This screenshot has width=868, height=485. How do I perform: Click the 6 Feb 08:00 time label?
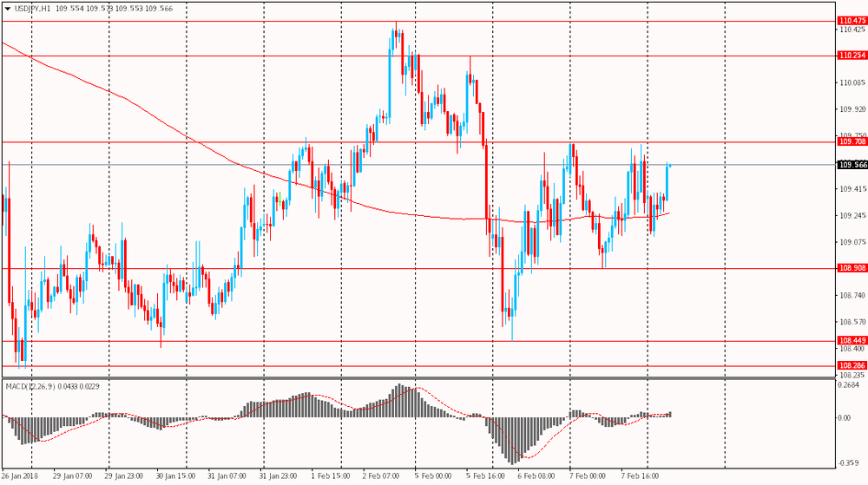click(x=536, y=475)
